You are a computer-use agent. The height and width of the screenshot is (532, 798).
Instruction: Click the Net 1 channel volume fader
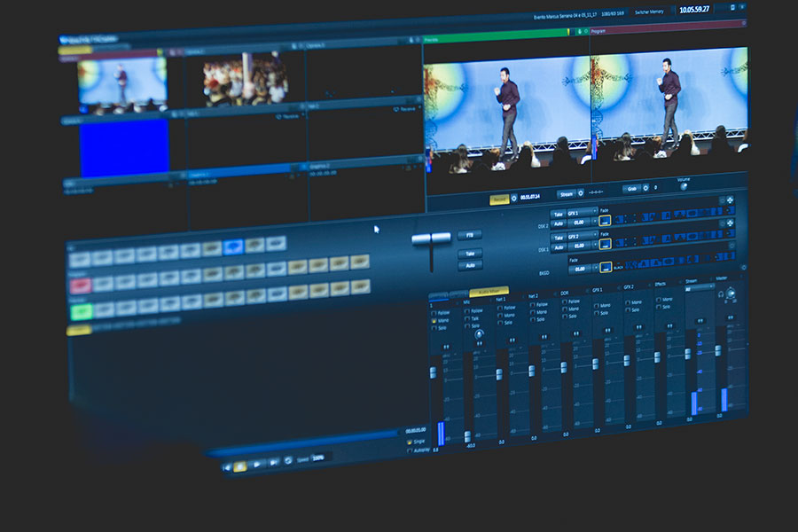coord(499,375)
